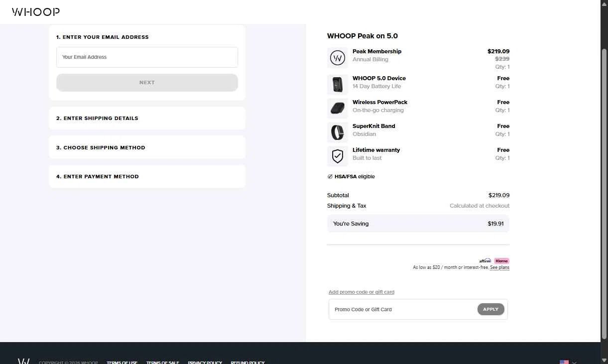Click the NEXT button
This screenshot has width=608, height=364.
tap(147, 83)
